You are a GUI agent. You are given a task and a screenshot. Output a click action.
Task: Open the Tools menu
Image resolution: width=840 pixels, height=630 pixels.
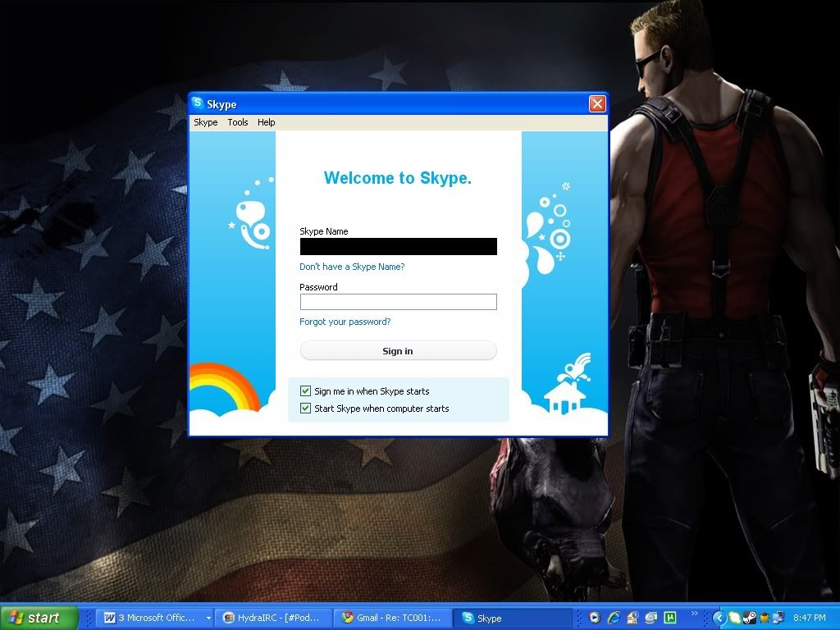[x=238, y=122]
